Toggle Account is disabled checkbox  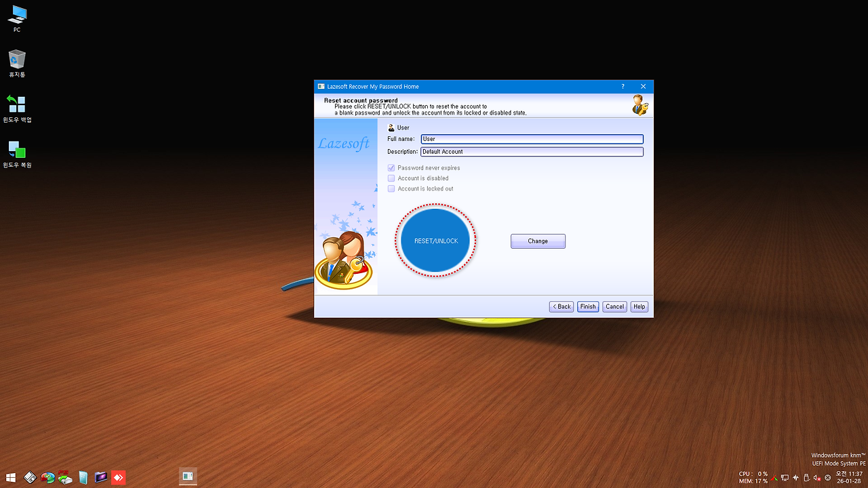tap(391, 178)
